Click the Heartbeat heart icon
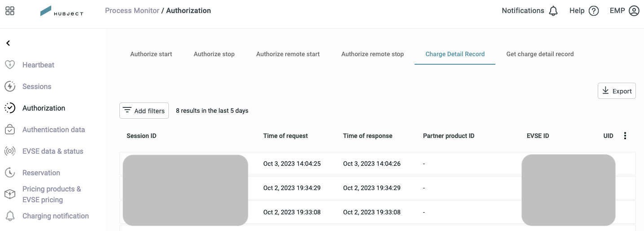The image size is (644, 231). 10,65
